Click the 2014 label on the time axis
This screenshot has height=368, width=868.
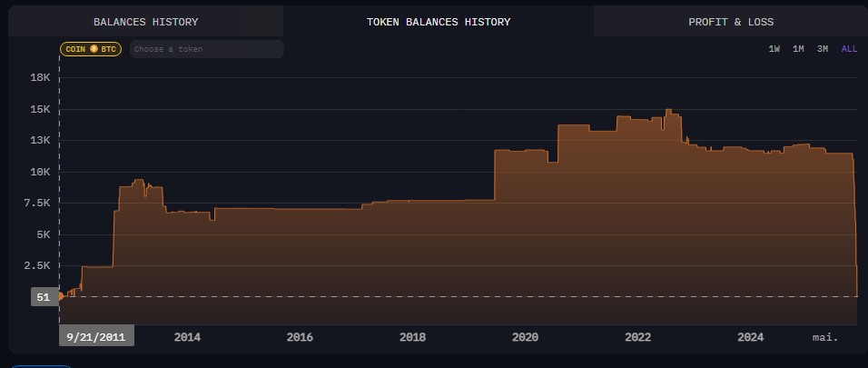click(x=187, y=337)
